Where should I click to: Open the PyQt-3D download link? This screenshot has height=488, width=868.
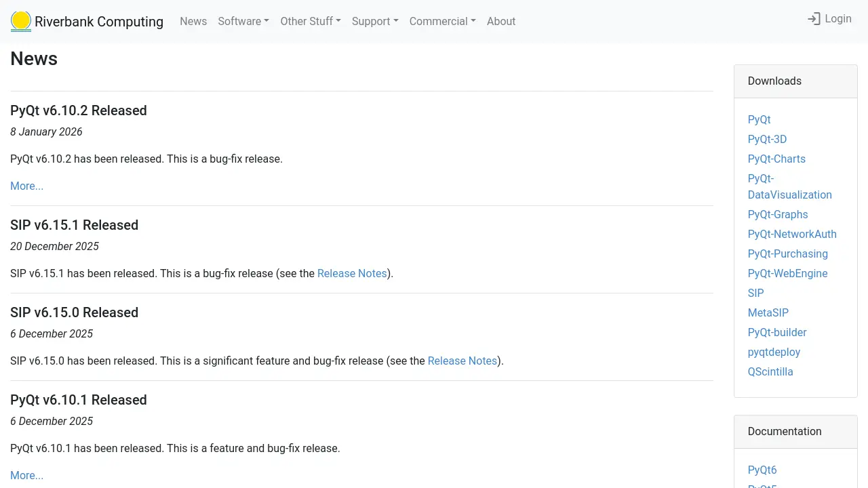click(767, 139)
